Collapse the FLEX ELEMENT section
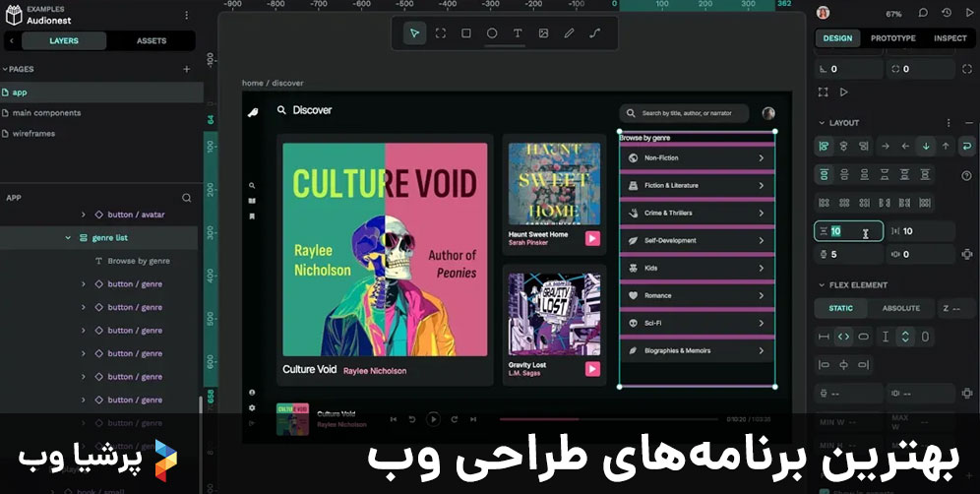This screenshot has width=980, height=494. click(822, 284)
